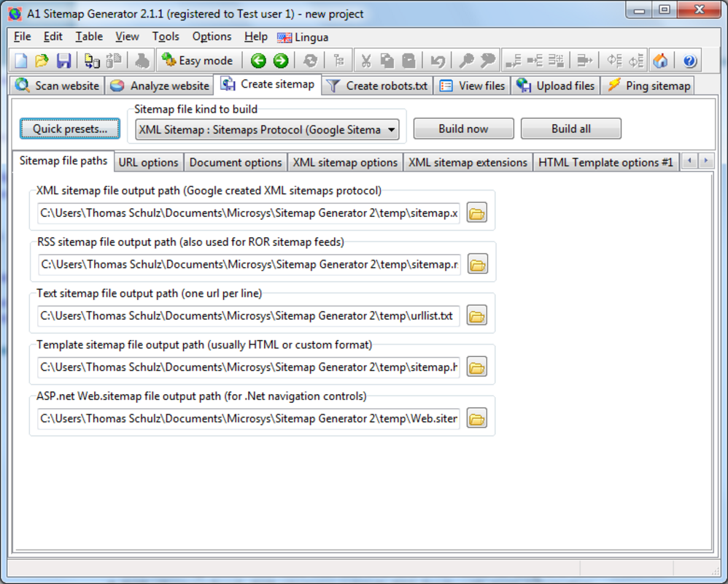Toggle Easy mode in the toolbar
Image resolution: width=728 pixels, height=584 pixels.
[x=197, y=61]
